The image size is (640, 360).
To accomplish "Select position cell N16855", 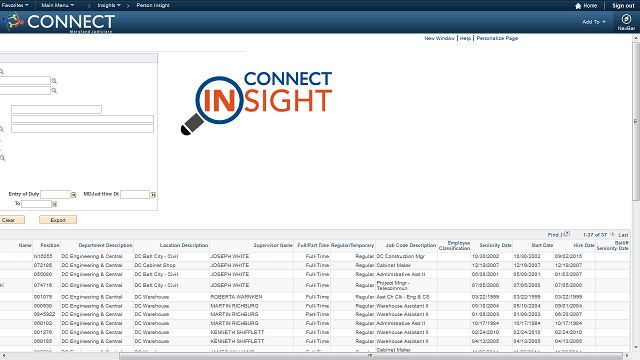I will coord(43,256).
